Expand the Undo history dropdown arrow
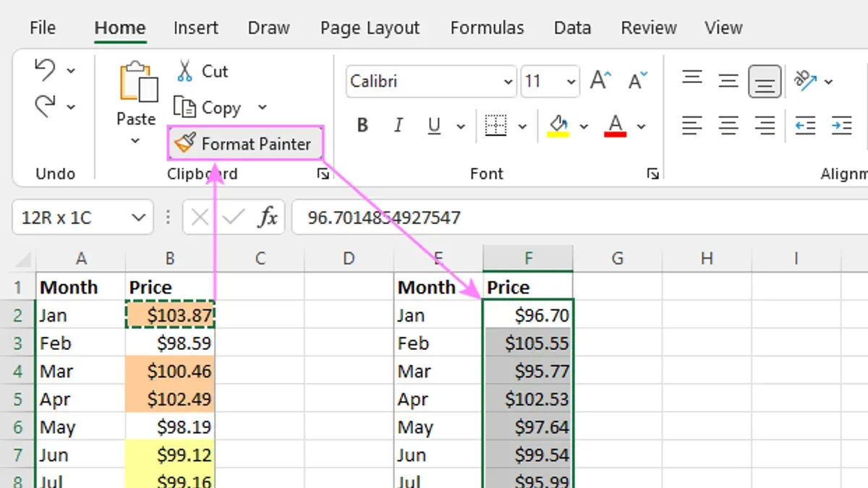This screenshot has height=488, width=868. [x=71, y=71]
